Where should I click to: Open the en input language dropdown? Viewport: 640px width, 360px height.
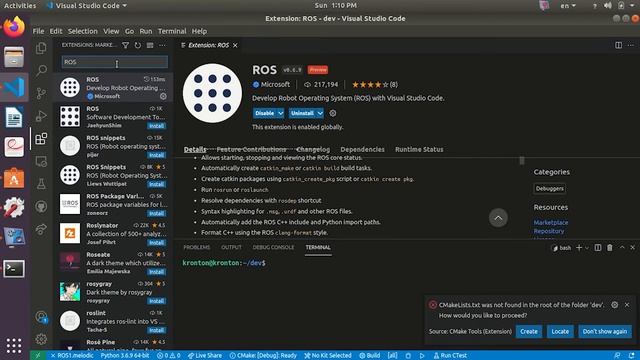point(568,6)
